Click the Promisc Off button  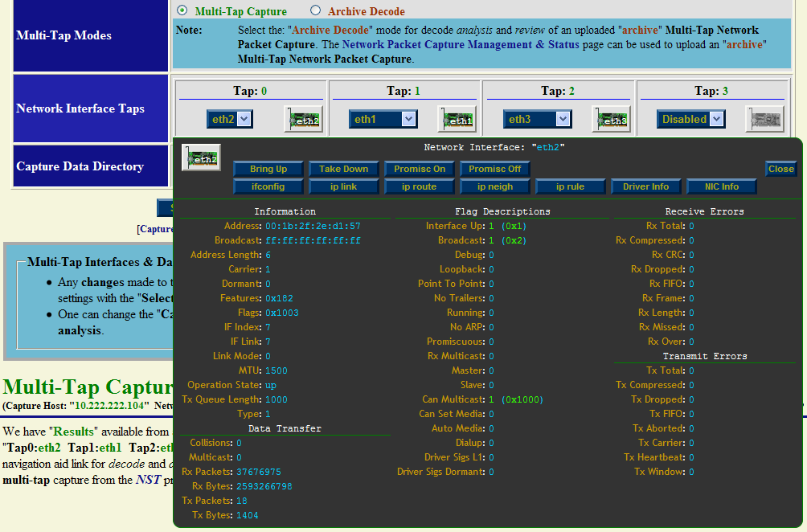click(x=494, y=169)
